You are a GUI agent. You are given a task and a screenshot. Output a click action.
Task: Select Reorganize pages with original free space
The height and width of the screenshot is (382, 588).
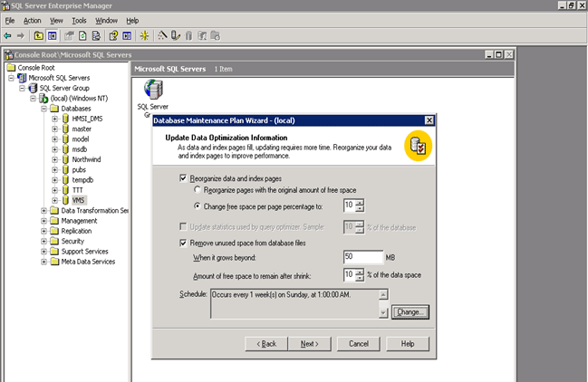197,189
